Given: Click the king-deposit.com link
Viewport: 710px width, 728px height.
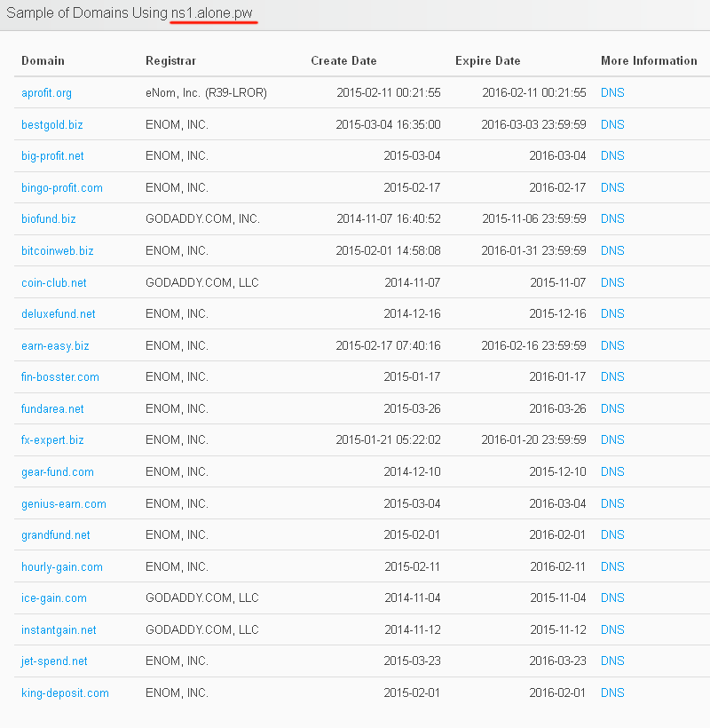Looking at the screenshot, I should [x=65, y=692].
